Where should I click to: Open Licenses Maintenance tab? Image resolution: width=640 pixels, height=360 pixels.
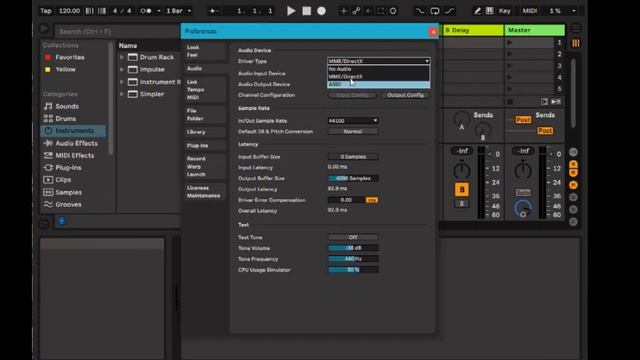tap(205, 192)
